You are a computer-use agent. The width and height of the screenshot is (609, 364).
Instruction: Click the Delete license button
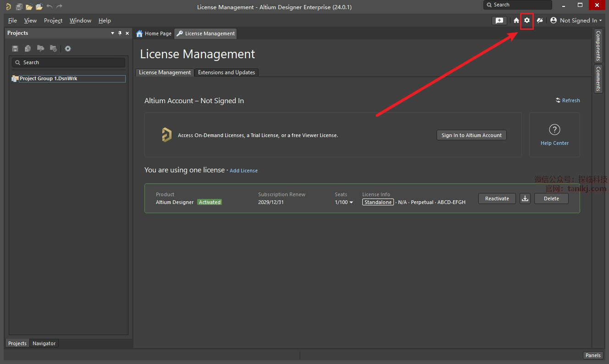click(551, 199)
